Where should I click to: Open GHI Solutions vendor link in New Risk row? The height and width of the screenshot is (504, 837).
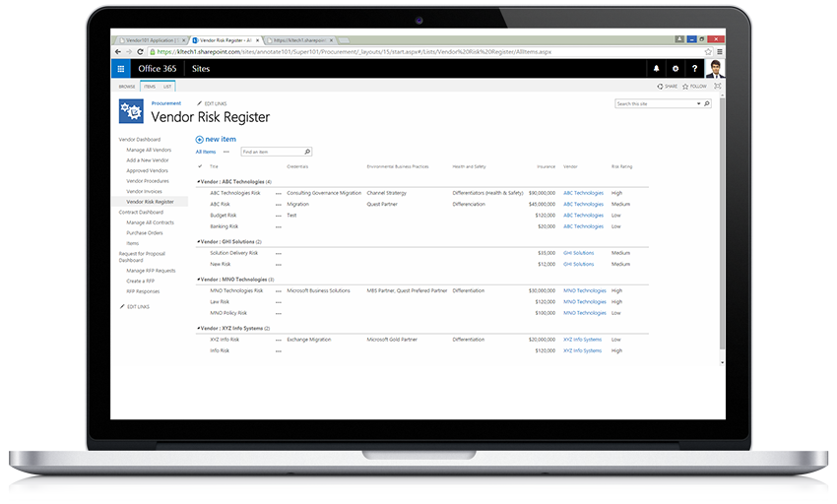579,264
